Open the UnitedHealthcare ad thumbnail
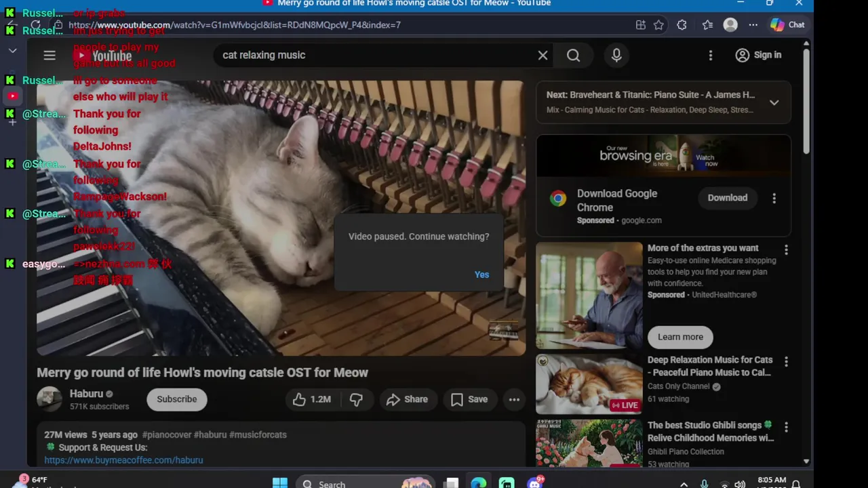 589,295
